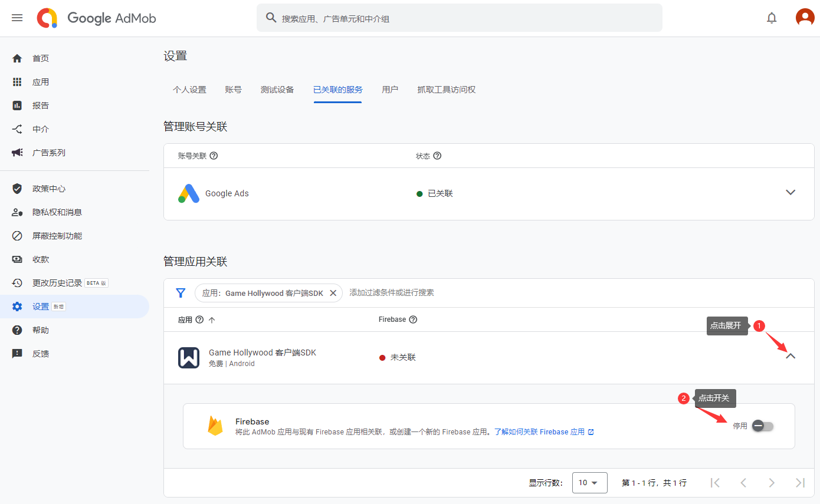The height and width of the screenshot is (504, 820).
Task: Click the payments money icon
Action: 17,259
